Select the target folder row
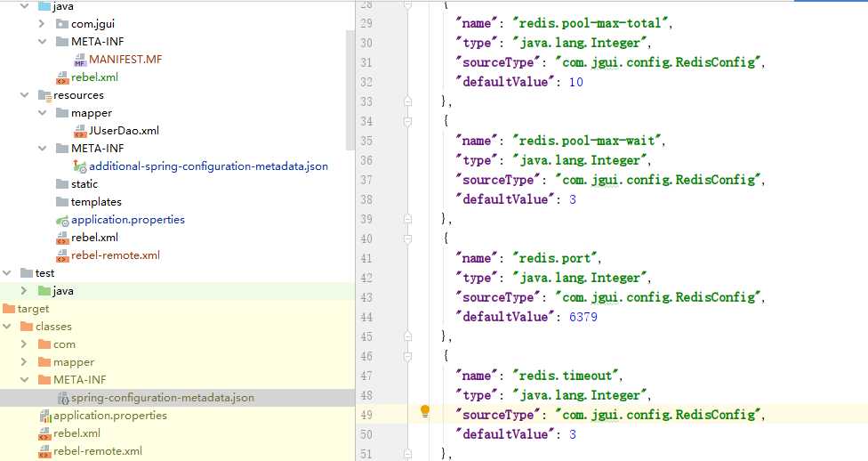This screenshot has width=868, height=461. pyautogui.click(x=177, y=309)
